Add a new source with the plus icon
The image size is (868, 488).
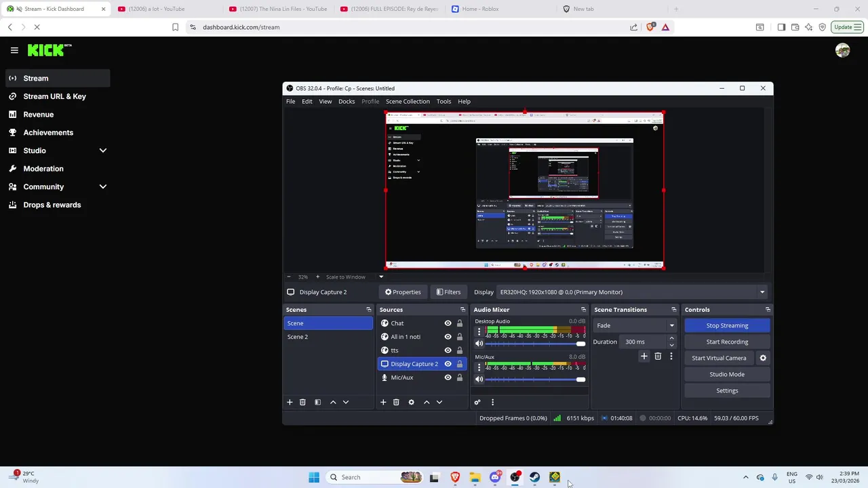pos(383,402)
